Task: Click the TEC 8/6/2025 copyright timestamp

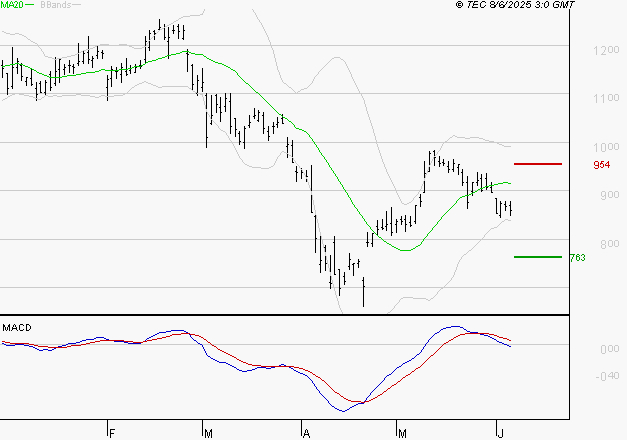Action: coord(515,4)
